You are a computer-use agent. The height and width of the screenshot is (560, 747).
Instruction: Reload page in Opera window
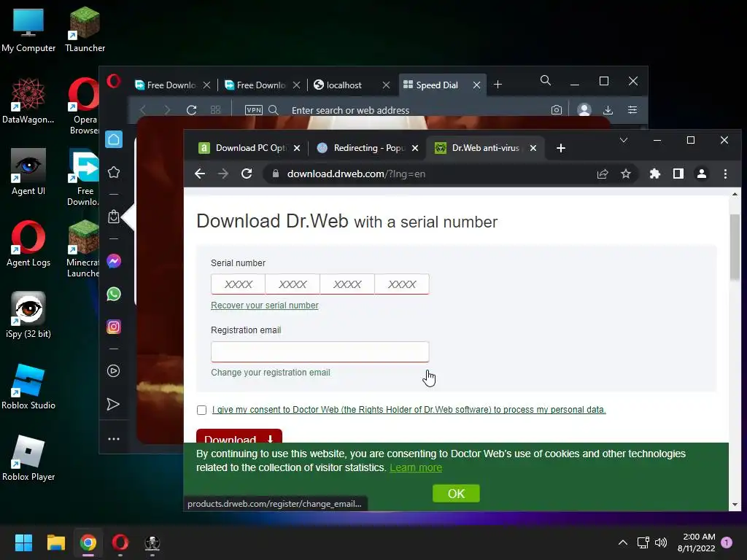pyautogui.click(x=192, y=110)
